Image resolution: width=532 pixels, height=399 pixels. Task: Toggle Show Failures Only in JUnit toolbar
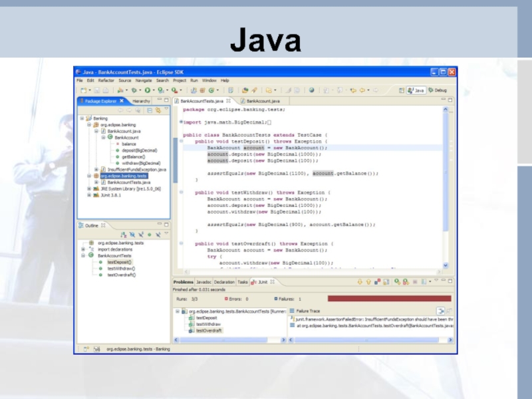[x=377, y=283]
